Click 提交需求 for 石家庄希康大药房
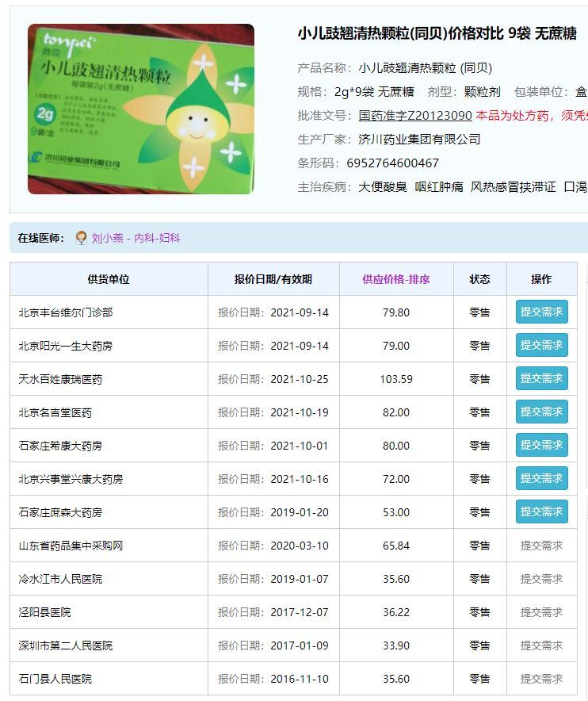 [541, 445]
